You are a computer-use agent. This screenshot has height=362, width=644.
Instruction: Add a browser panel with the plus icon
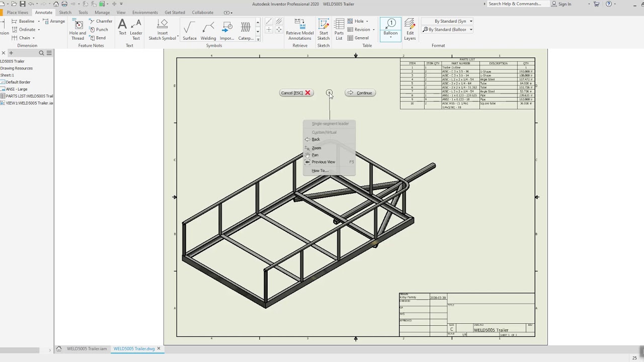(x=11, y=53)
